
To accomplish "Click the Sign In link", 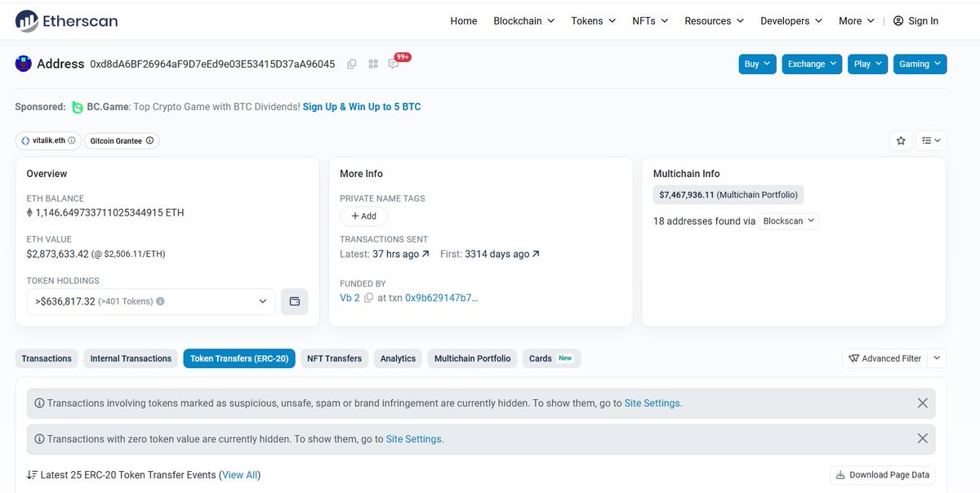I will tap(923, 20).
